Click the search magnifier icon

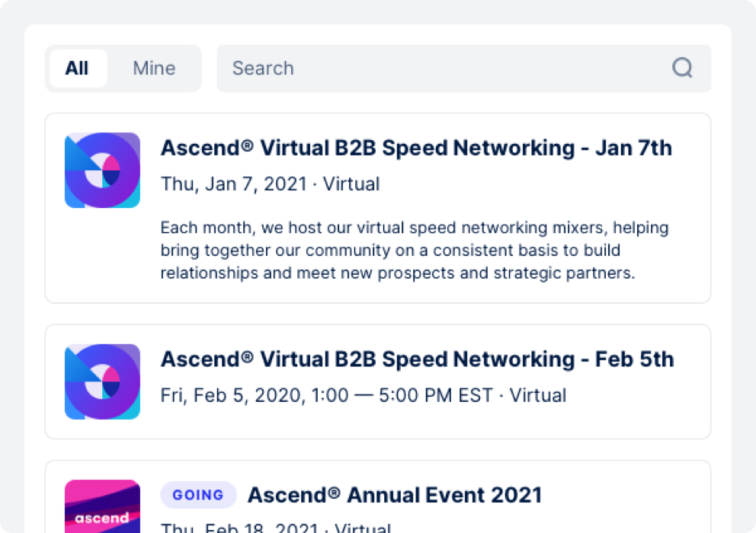682,69
